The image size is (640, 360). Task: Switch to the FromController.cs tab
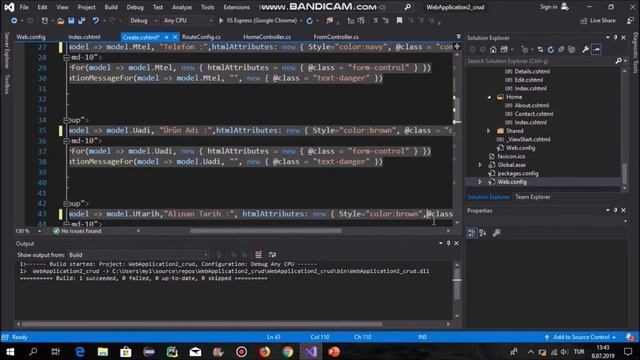click(336, 37)
